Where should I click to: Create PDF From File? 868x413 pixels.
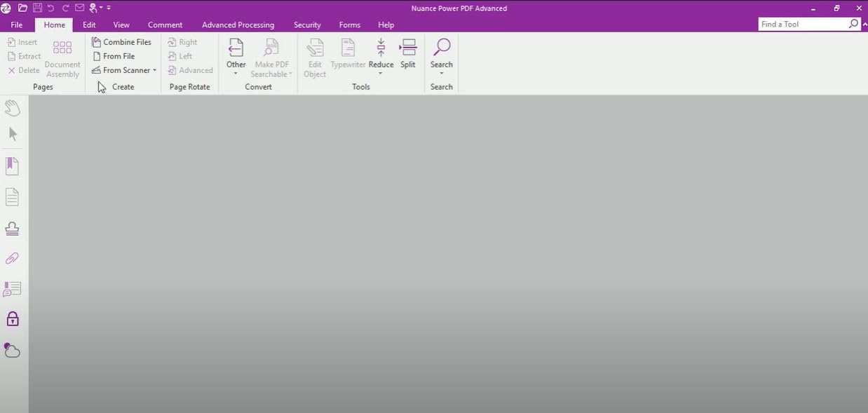coord(113,56)
